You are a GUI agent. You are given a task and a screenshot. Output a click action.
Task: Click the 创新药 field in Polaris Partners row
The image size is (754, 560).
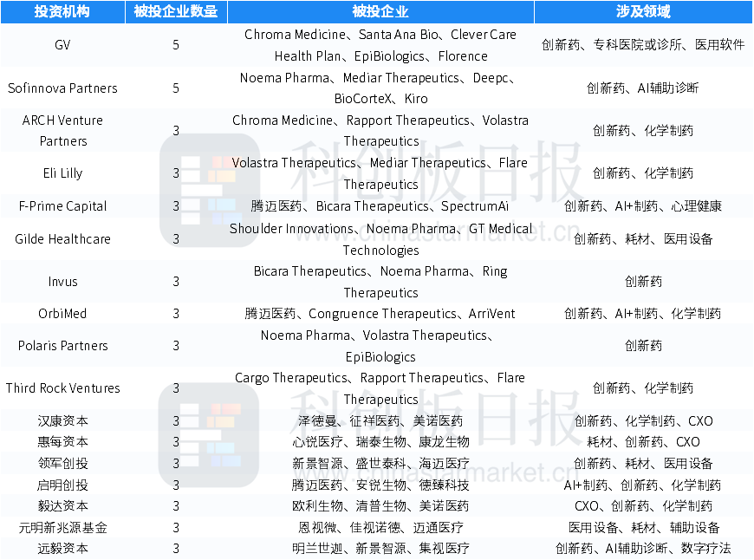point(643,346)
